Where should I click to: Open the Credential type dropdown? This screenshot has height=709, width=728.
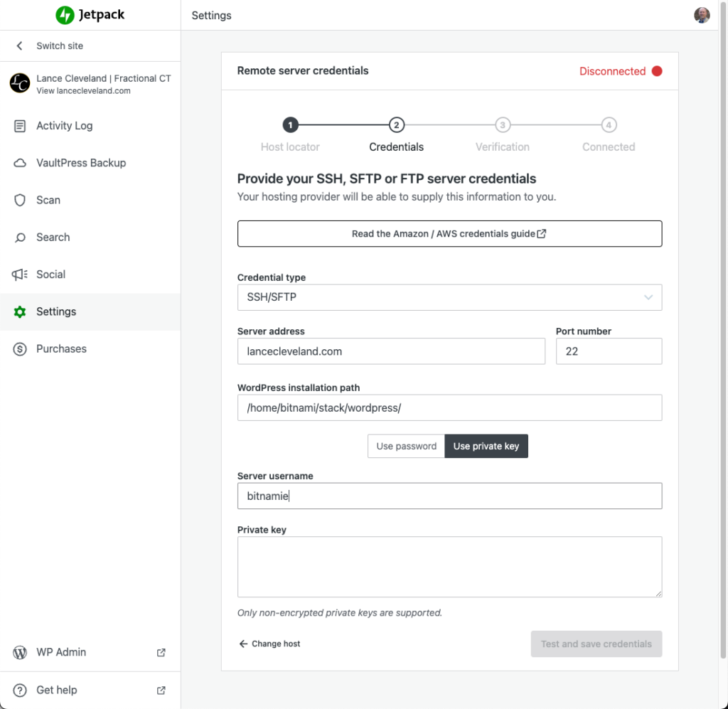449,297
